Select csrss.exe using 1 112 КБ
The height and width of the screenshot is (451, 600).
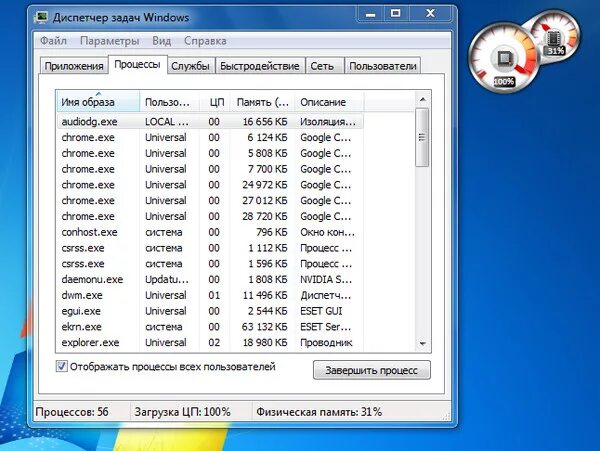[210, 248]
